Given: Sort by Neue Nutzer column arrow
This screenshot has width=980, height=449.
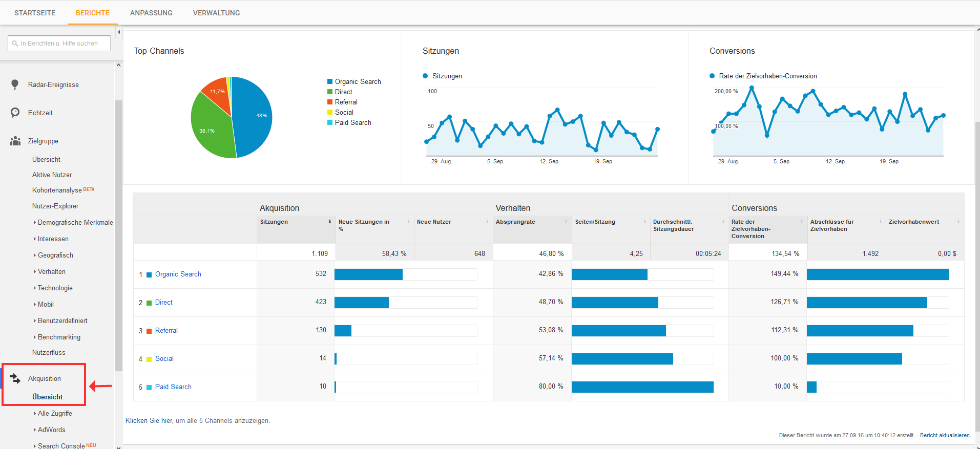Looking at the screenshot, I should tap(487, 222).
